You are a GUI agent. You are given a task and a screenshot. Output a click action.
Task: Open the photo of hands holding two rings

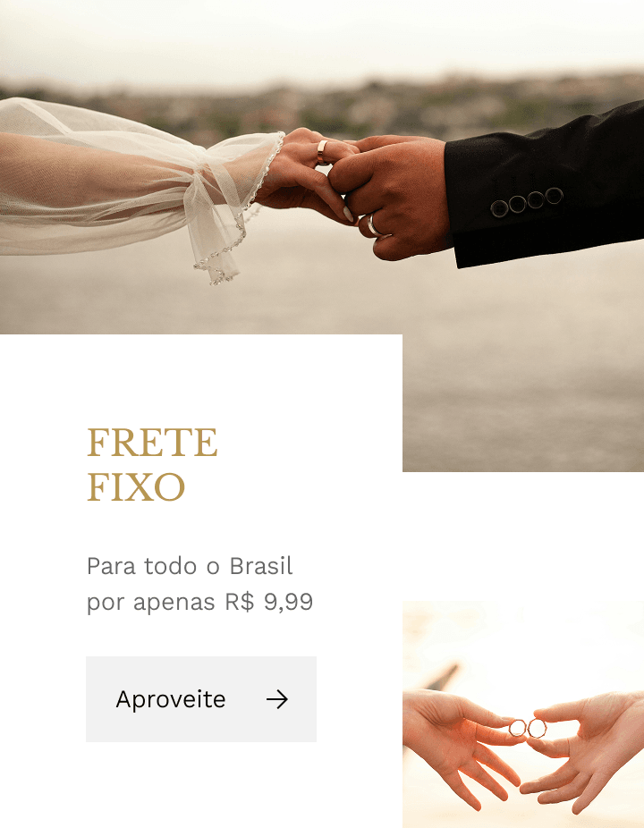click(523, 714)
